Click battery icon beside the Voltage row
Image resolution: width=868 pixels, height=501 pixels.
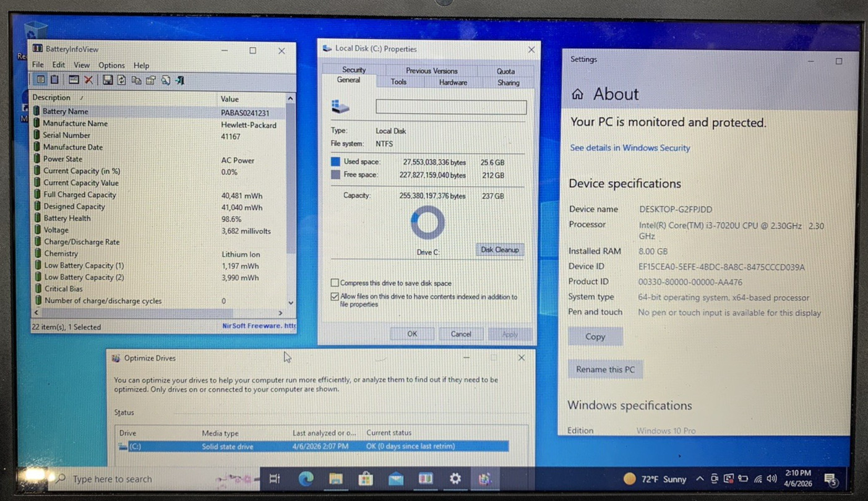tap(37, 230)
